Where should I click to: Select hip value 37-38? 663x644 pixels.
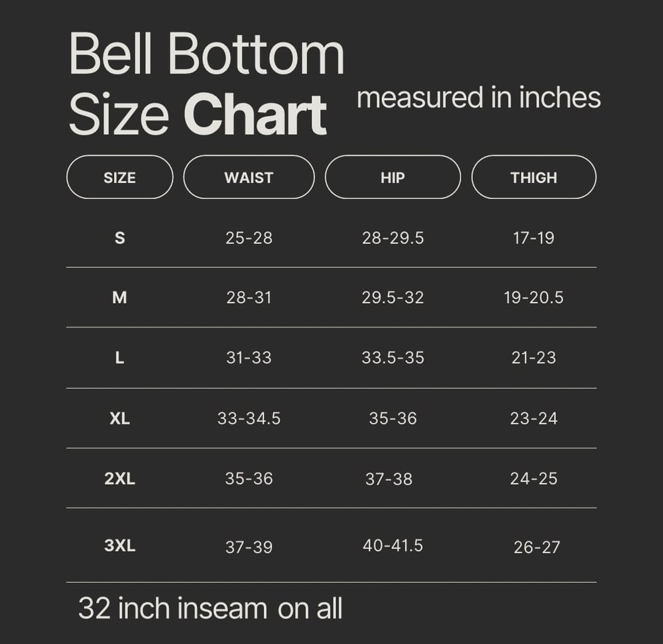[x=389, y=479]
